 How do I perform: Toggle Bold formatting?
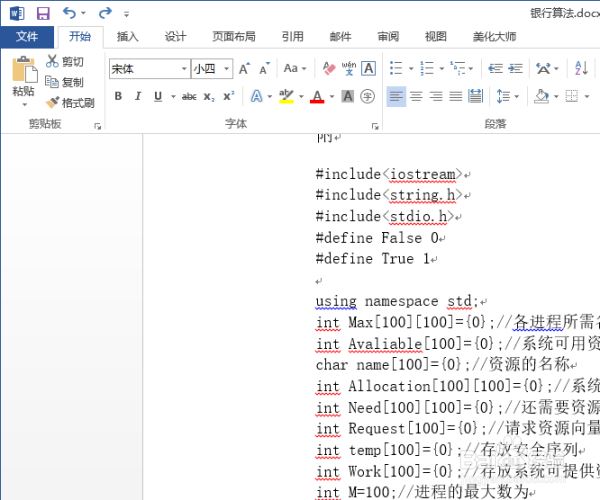tap(118, 97)
